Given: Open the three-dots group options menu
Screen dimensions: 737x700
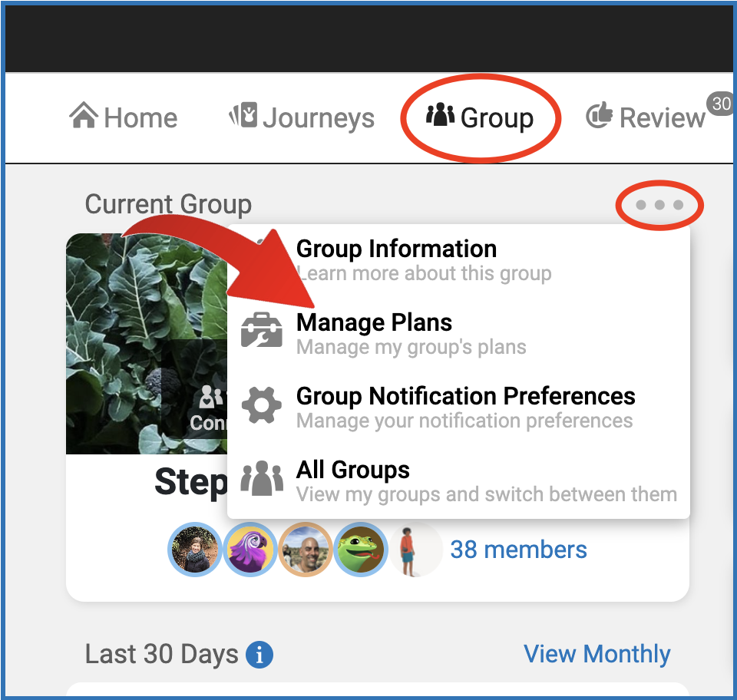Looking at the screenshot, I should 659,205.
